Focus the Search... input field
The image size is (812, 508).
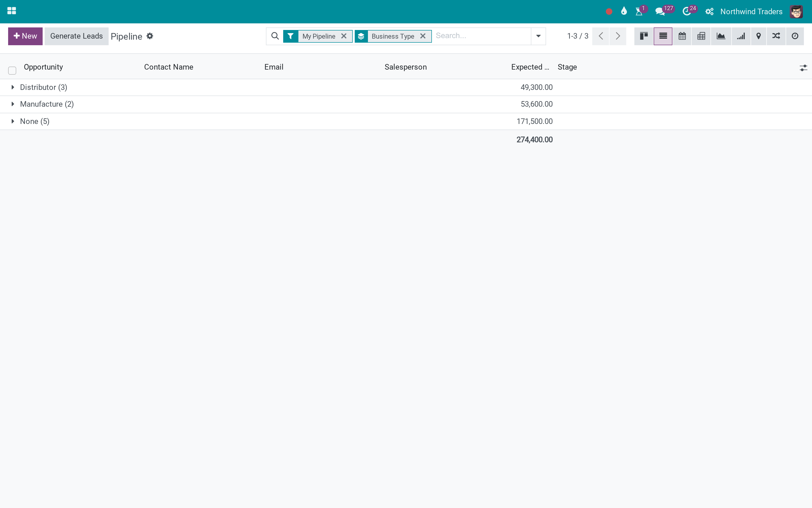482,36
